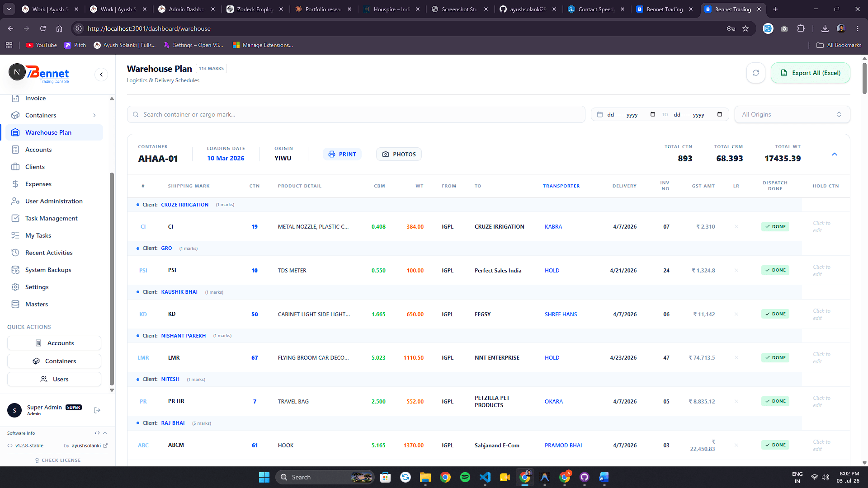Click SHREE HANS transporter cell
Image resolution: width=868 pixels, height=488 pixels.
coord(561,314)
